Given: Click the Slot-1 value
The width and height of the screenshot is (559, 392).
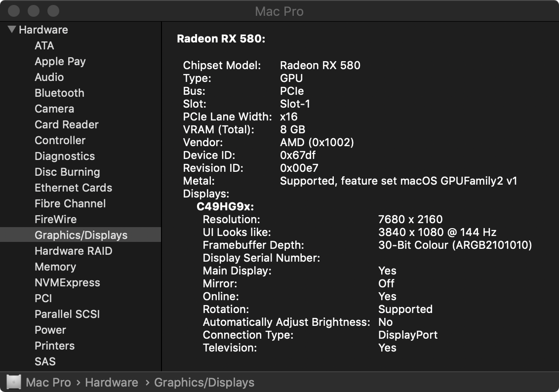Looking at the screenshot, I should (295, 104).
